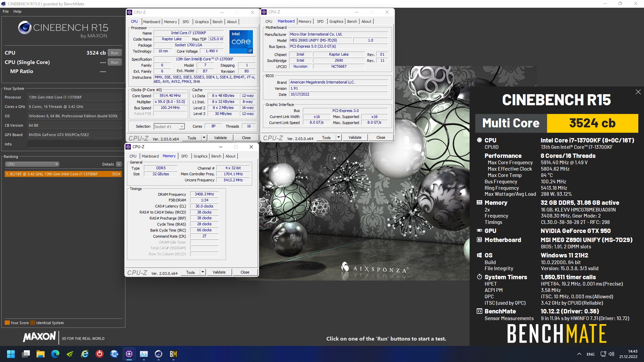Open the monitor graph app on the taskbar
644x362 pixels.
tap(144, 354)
